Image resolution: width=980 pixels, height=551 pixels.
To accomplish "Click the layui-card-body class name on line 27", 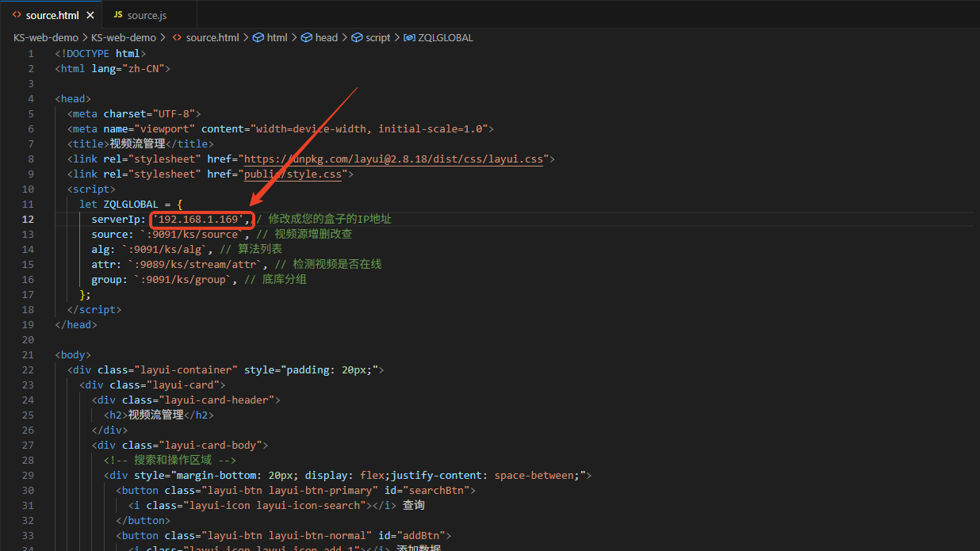I will pos(212,446).
